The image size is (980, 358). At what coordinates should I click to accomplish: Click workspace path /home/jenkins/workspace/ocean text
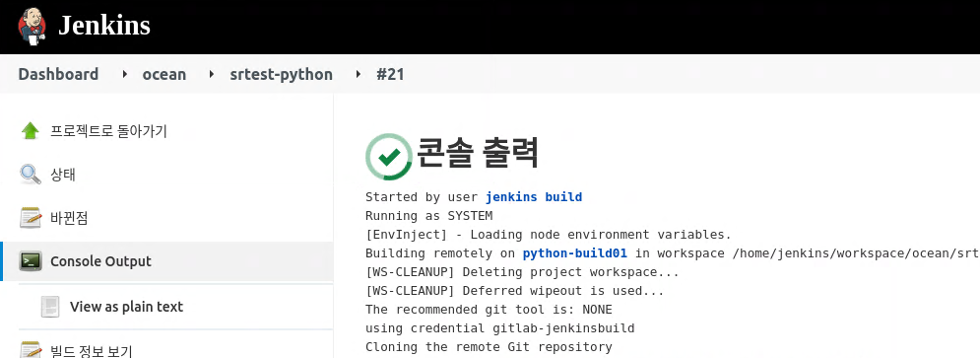point(856,253)
